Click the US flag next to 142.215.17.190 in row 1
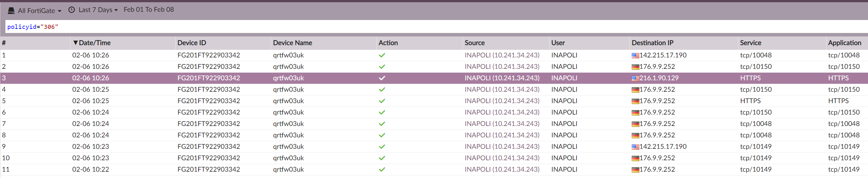Screen dimensions: 868x178 (635, 55)
